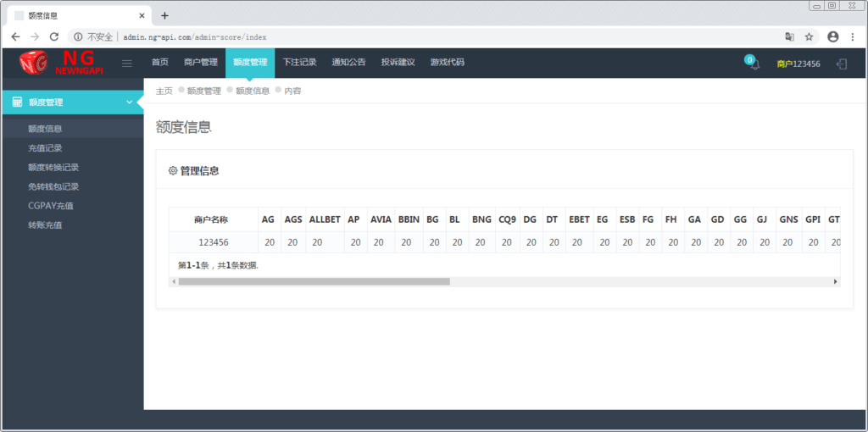
Task: Open the 商户123456 user menu
Action: pyautogui.click(x=798, y=64)
